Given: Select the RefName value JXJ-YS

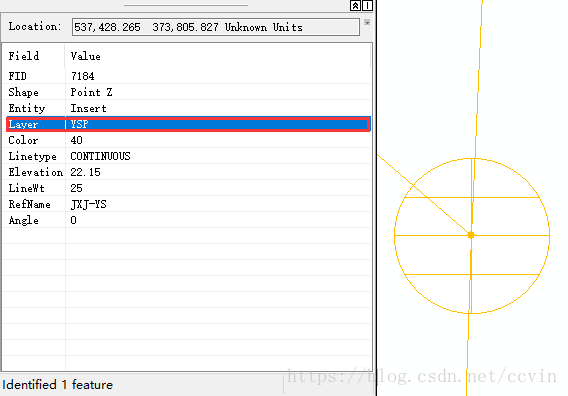Looking at the screenshot, I should tap(88, 204).
